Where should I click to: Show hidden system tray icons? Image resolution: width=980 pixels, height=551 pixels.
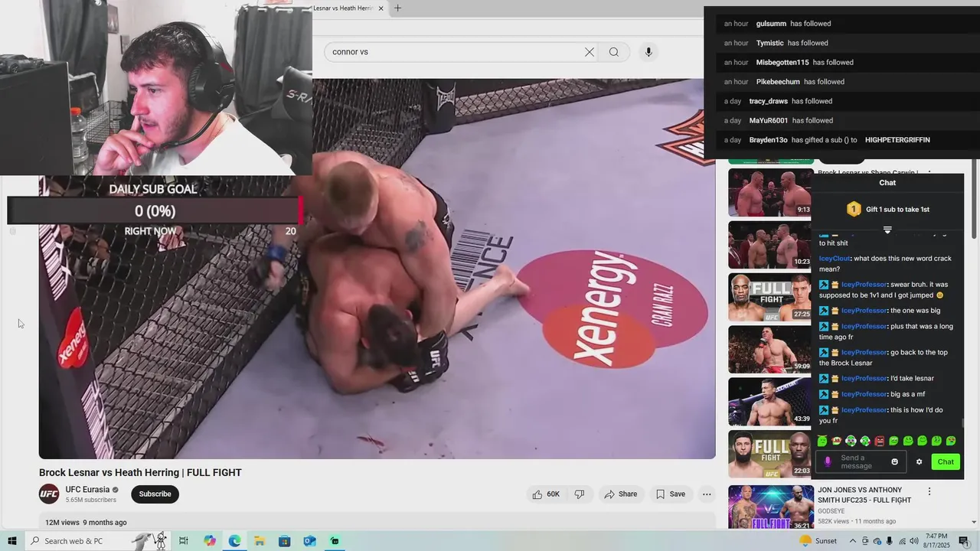(853, 541)
